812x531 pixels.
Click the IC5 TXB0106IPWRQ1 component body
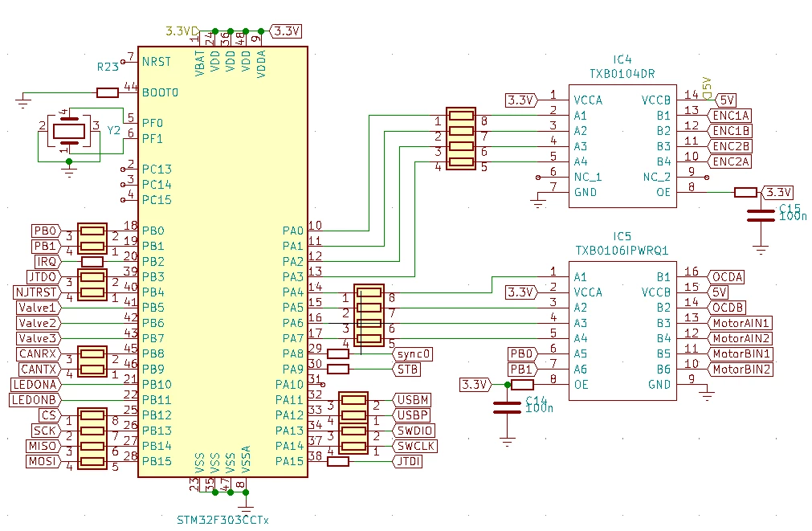[622, 330]
